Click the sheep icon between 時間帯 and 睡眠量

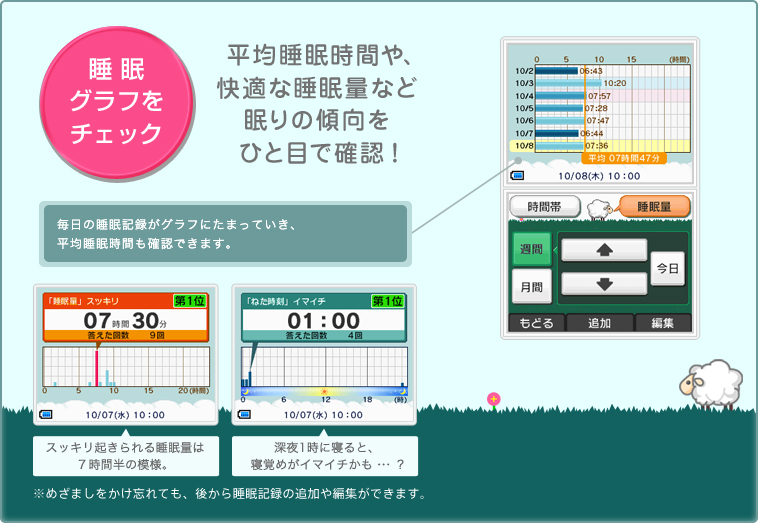tap(601, 209)
